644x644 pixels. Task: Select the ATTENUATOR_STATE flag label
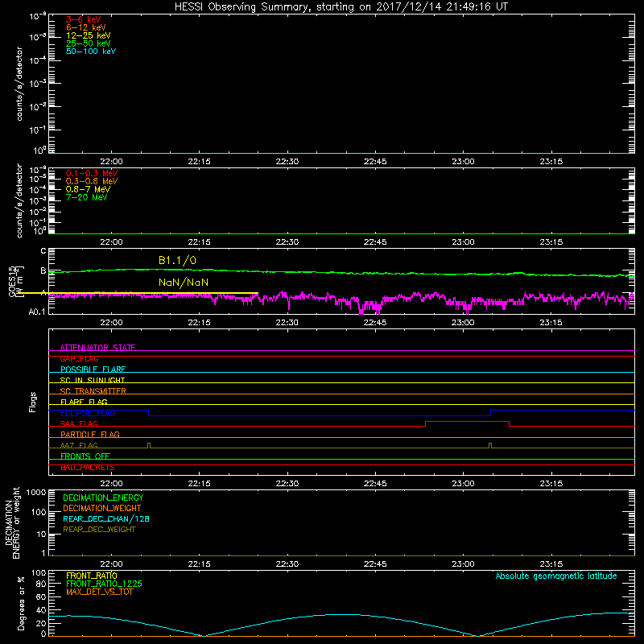point(97,348)
